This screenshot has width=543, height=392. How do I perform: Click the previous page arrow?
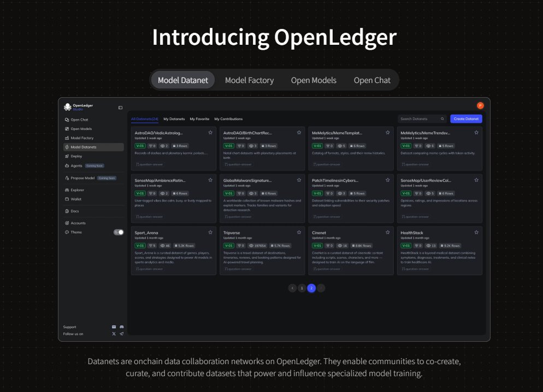pyautogui.click(x=292, y=288)
